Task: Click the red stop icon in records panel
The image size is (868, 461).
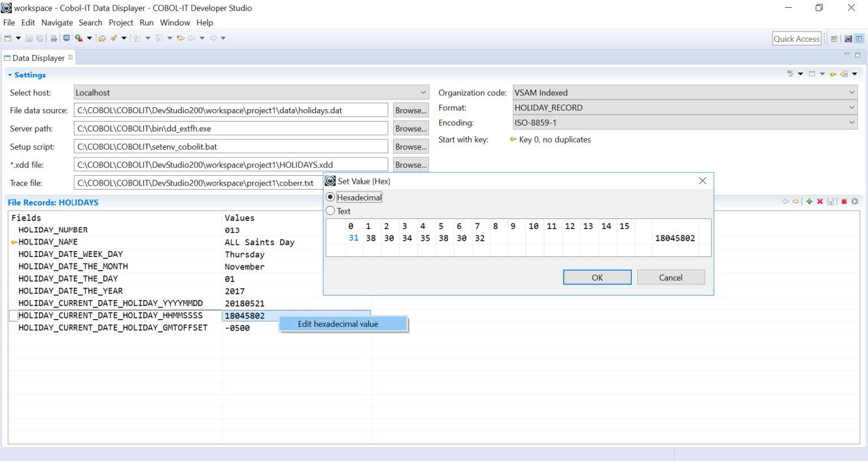Action: [x=844, y=201]
